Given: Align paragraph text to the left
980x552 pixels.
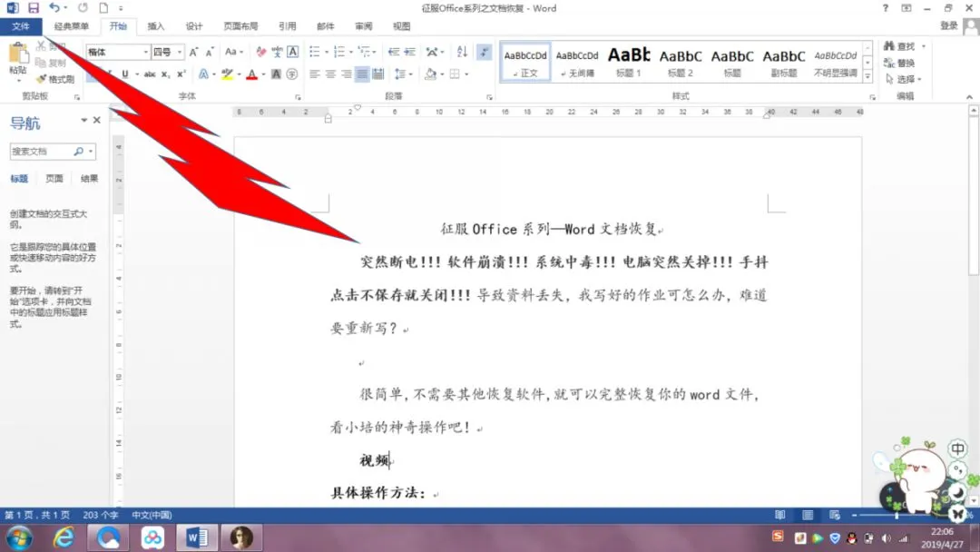Looking at the screenshot, I should (x=314, y=74).
